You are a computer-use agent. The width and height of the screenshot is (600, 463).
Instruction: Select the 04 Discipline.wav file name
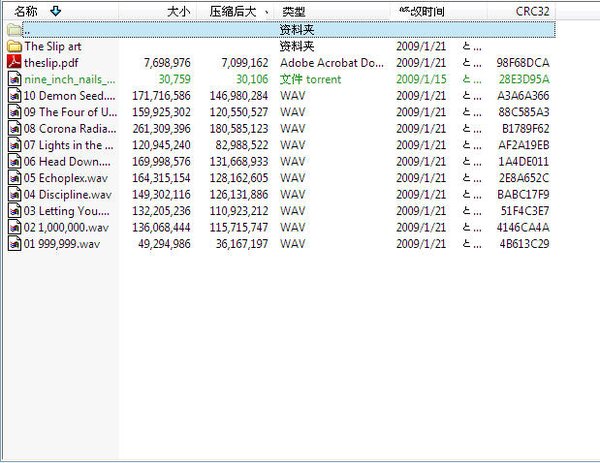click(68, 194)
